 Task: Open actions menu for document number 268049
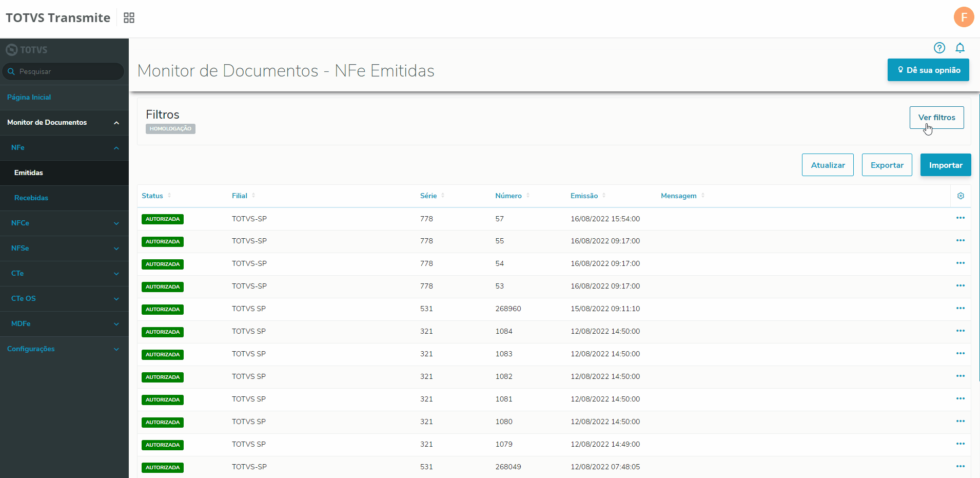[x=960, y=467]
